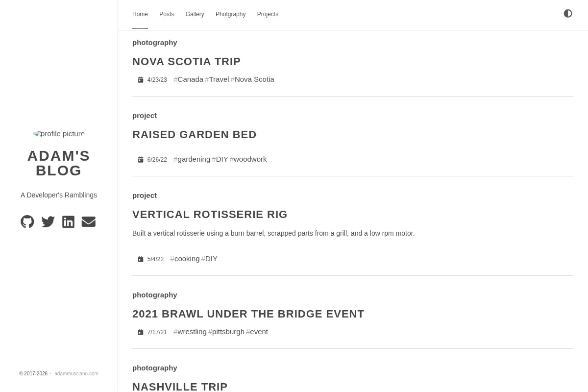The image size is (588, 392).
Task: Visit the adammusciano.com footer link
Action: [76, 374]
